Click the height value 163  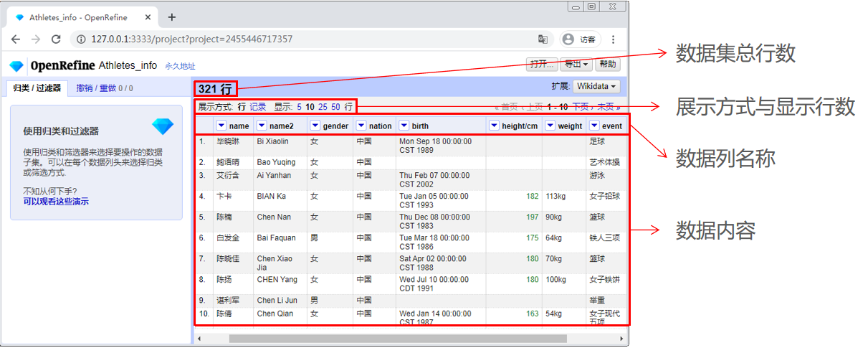[x=532, y=314]
